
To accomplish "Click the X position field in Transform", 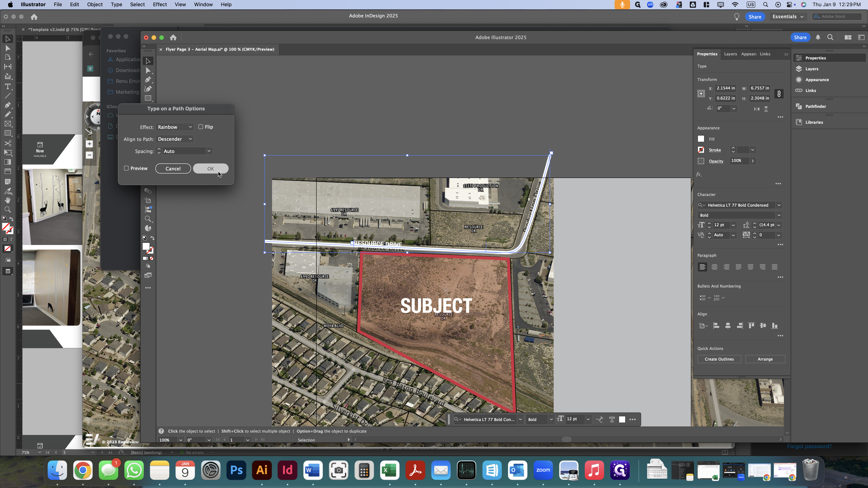I will pyautogui.click(x=725, y=88).
